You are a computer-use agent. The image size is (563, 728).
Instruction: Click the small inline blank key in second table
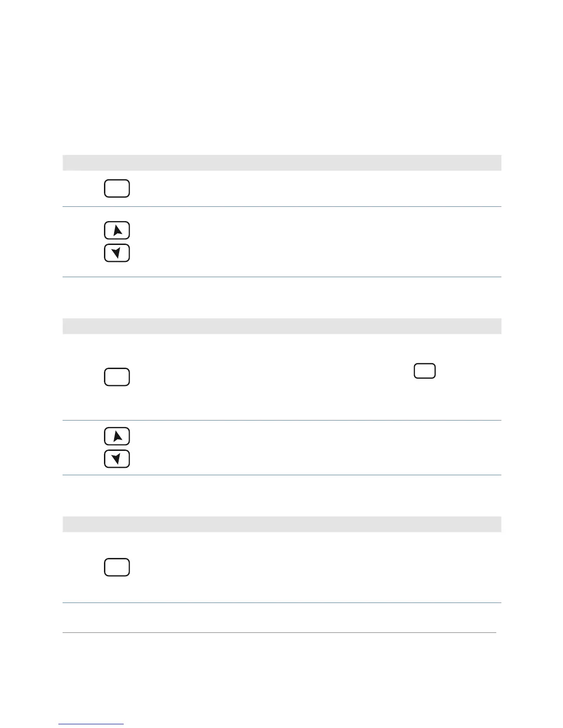coord(425,371)
